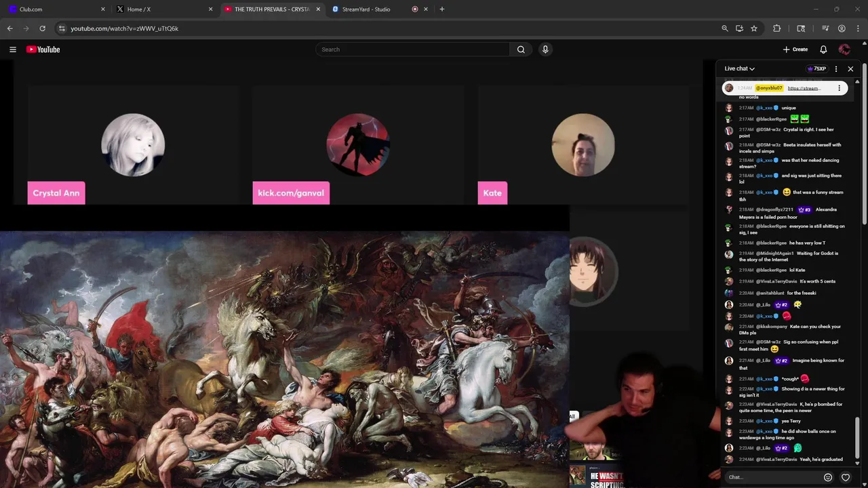Open the Chrome profile icon
The image size is (868, 488).
pyautogui.click(x=842, y=28)
